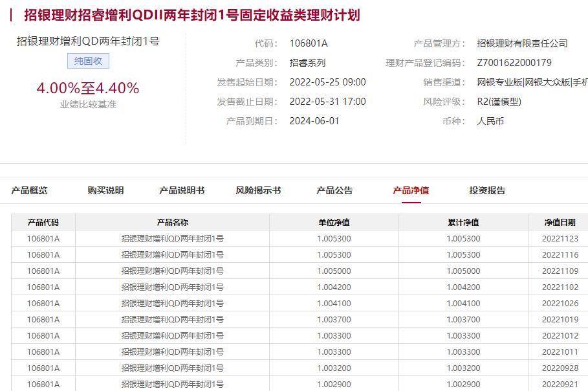Click the 单位净值 column header

tap(336, 221)
